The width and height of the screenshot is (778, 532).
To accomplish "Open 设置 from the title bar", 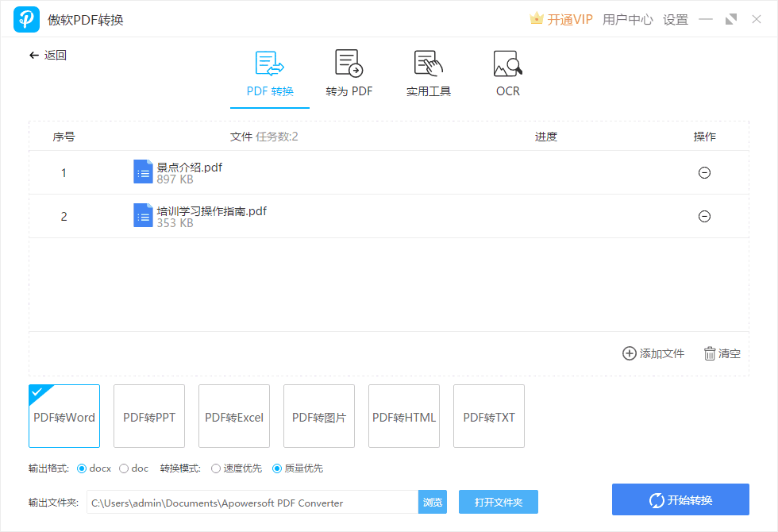I will coord(676,19).
